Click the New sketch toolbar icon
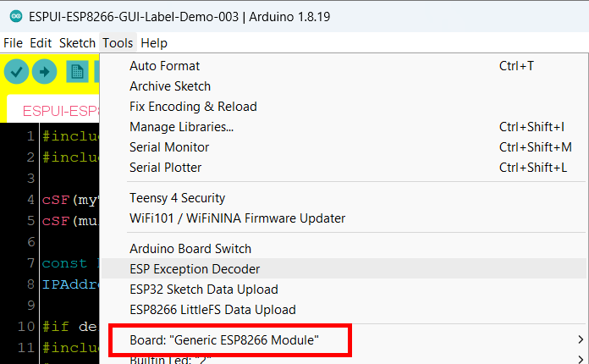 tap(77, 71)
